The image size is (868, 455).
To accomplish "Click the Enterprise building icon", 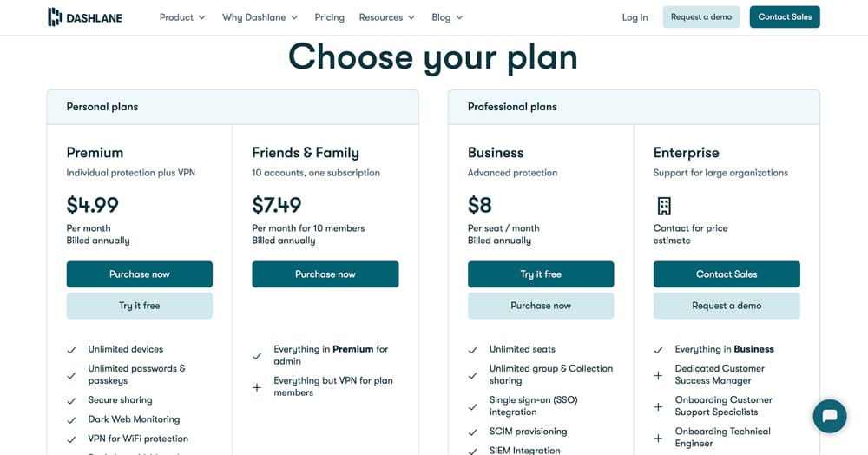I will 664,206.
